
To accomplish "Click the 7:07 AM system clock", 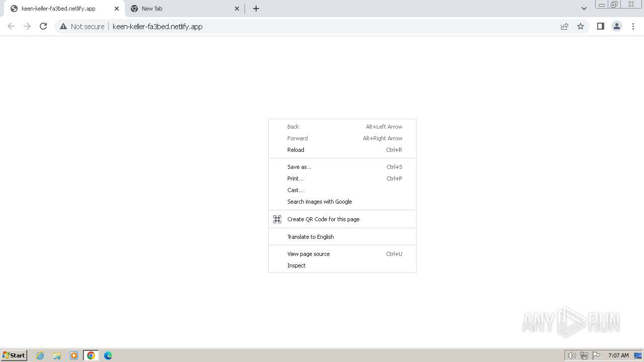I will pos(618,355).
